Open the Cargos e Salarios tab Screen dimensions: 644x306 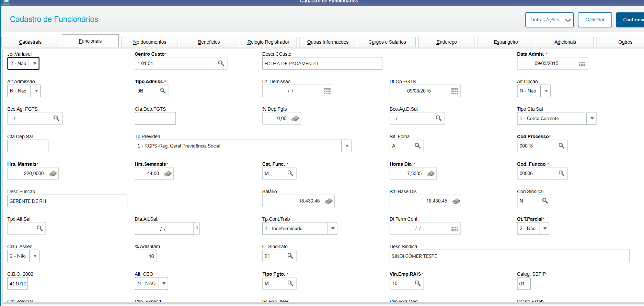tap(387, 42)
